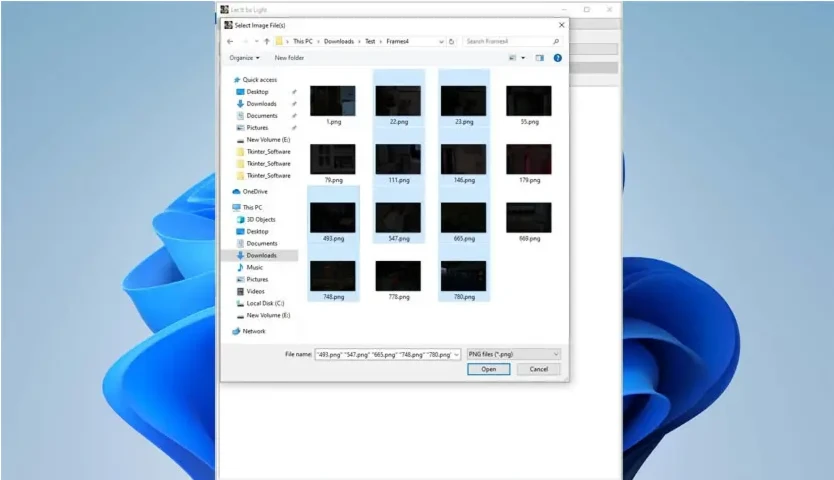Select Local Disk (C:) drive
The height and width of the screenshot is (480, 834).
[265, 303]
